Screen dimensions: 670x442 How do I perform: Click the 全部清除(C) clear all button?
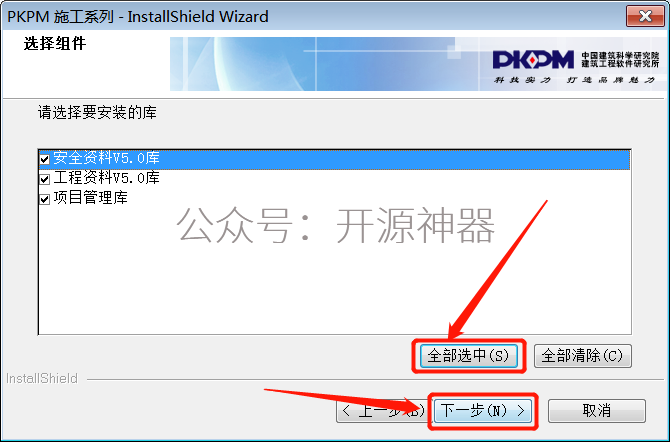click(x=582, y=356)
